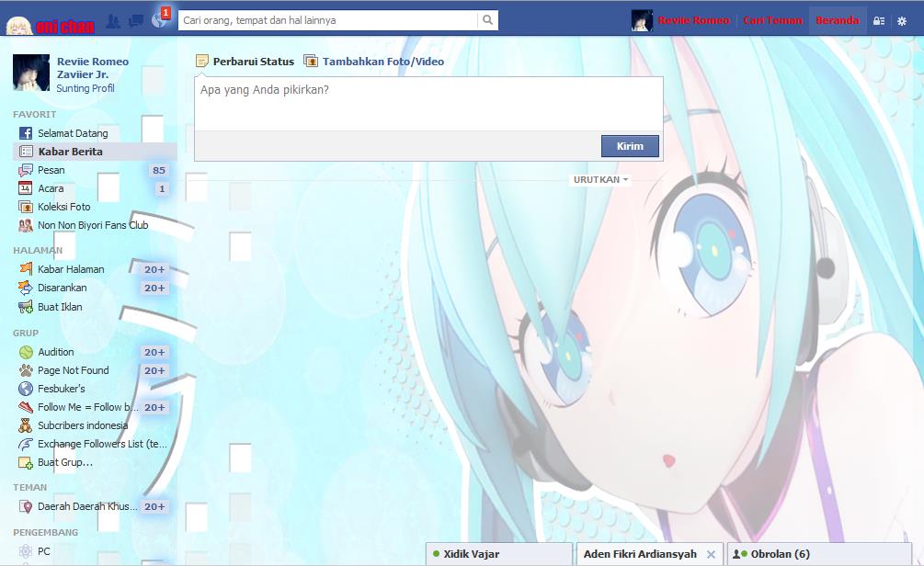Click the Koleksi Foto text
The height and width of the screenshot is (566, 924).
pyautogui.click(x=64, y=207)
